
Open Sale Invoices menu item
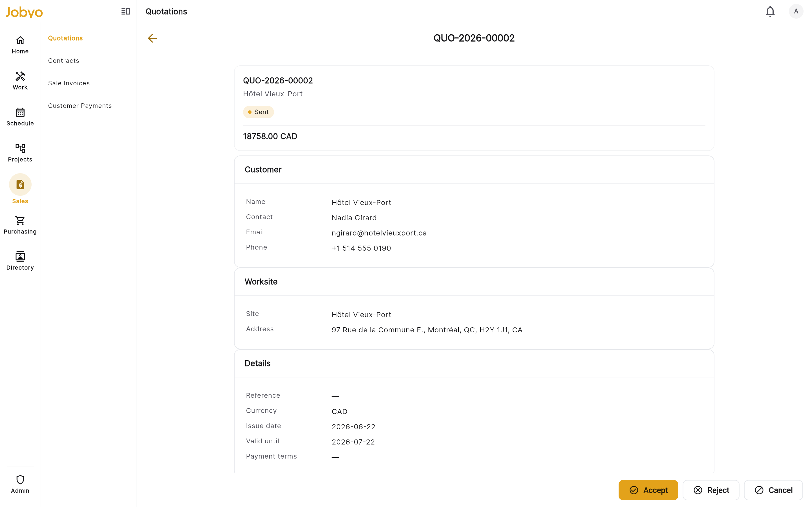tap(69, 83)
